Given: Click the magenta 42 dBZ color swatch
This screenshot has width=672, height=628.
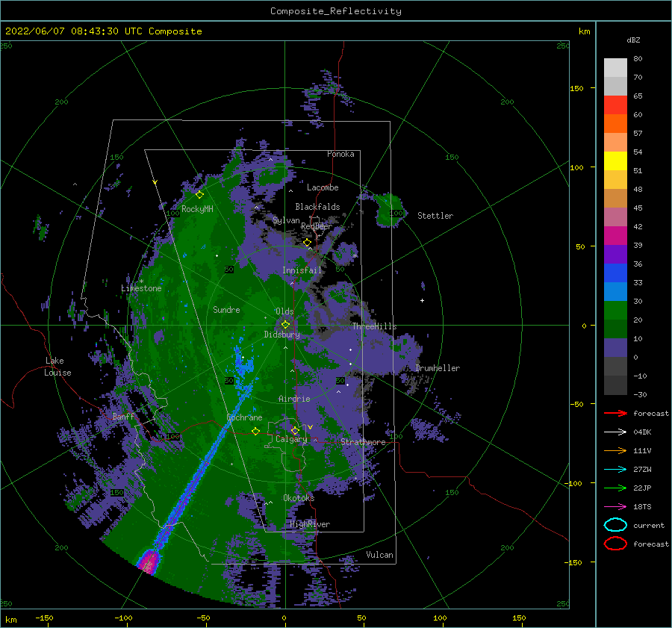Looking at the screenshot, I should [x=615, y=235].
